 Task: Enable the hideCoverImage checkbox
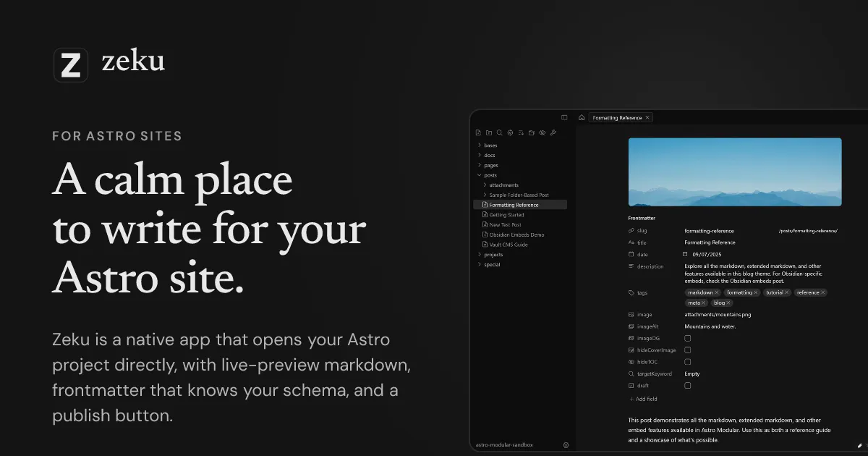687,350
